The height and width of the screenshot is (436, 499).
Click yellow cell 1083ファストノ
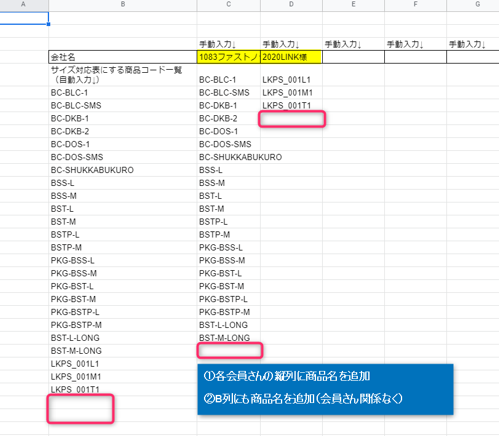[228, 57]
